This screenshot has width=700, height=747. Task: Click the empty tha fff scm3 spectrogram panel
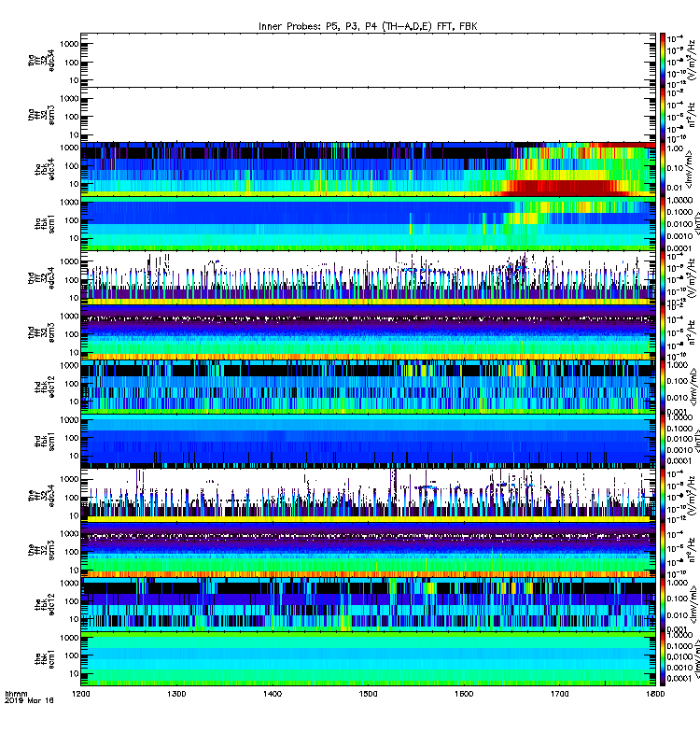coord(368,115)
